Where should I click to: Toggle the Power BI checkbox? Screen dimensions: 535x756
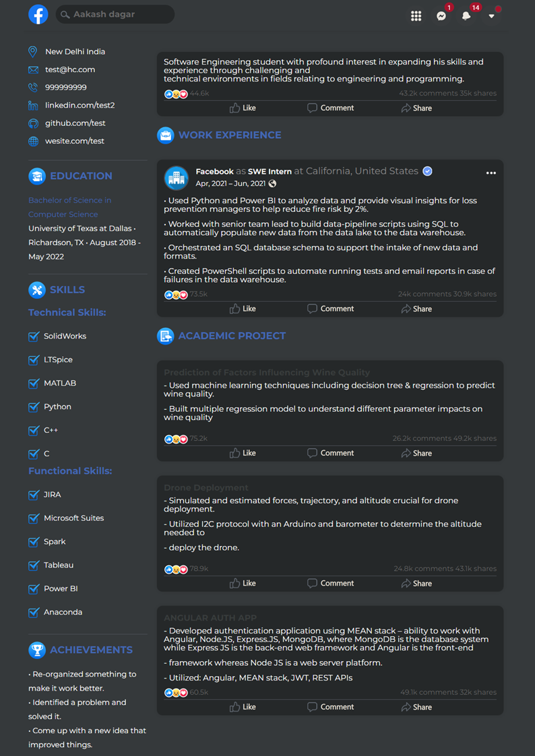coord(34,588)
